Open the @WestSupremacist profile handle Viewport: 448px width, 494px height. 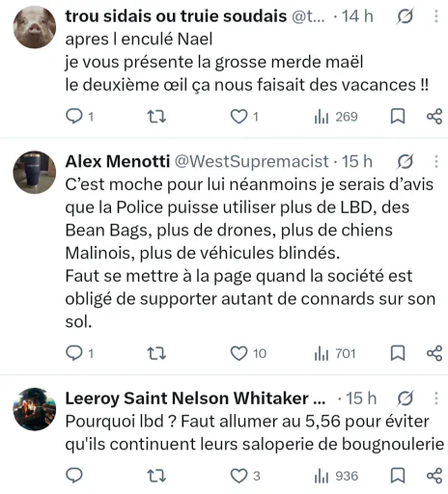tap(252, 161)
